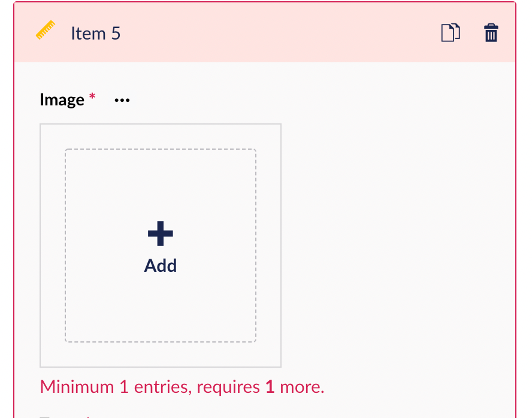This screenshot has width=532, height=418.
Task: Collapse Item 5 via the empty pink header bar
Action: [x=278, y=33]
